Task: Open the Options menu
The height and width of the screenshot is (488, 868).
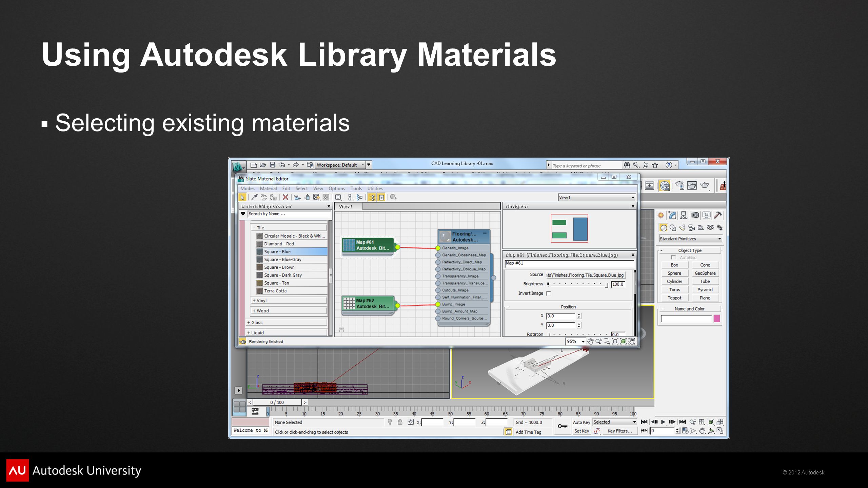Action: coord(336,188)
